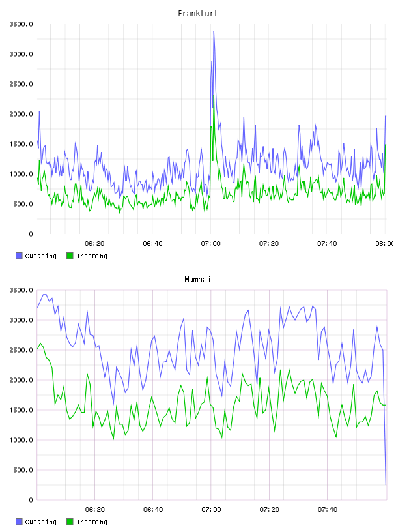Click the Frankfurt outgoing spike peak near 07:00
The width and height of the screenshot is (396, 532).
coord(214,31)
